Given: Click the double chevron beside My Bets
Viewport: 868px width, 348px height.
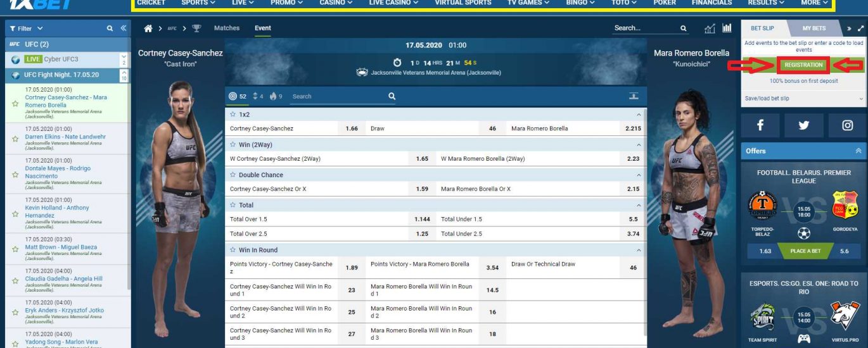Looking at the screenshot, I should [x=849, y=28].
